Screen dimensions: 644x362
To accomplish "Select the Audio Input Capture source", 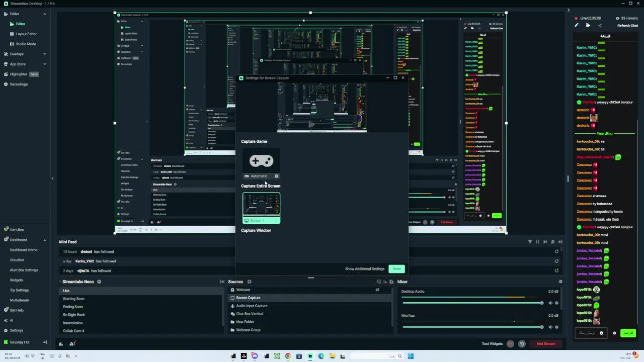I will (252, 306).
